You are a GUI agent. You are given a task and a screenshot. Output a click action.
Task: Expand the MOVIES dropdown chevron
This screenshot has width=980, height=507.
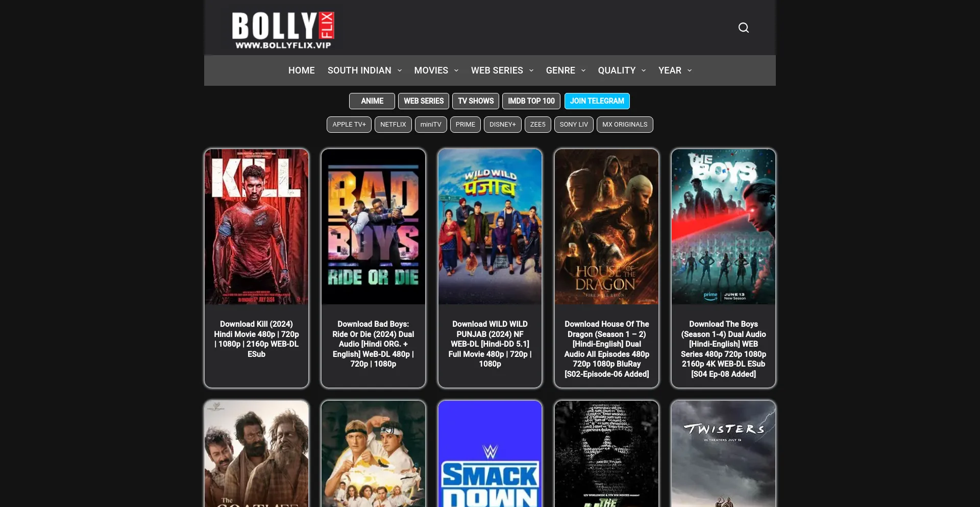[x=456, y=70]
